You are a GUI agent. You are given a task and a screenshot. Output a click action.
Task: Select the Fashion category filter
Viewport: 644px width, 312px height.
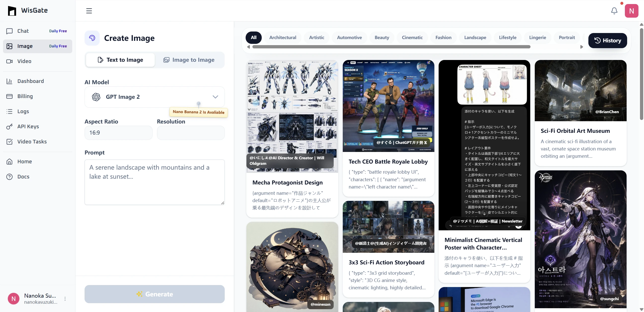tap(443, 38)
